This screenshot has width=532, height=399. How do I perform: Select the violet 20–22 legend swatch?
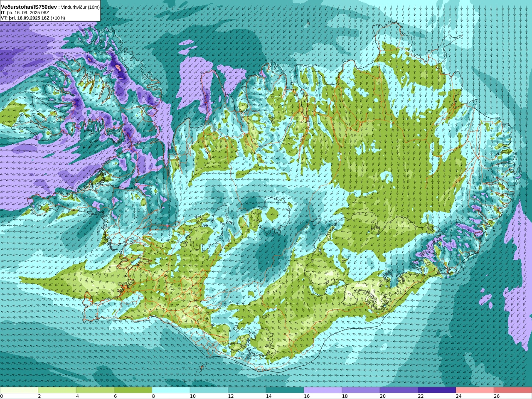399,390
